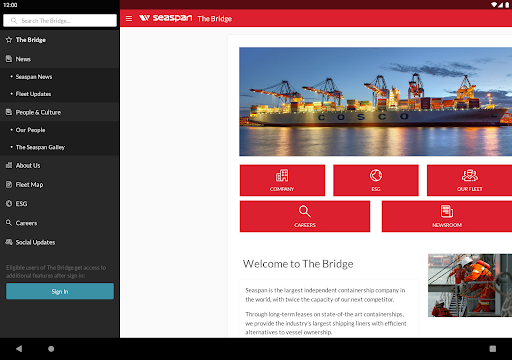Image resolution: width=512 pixels, height=360 pixels.
Task: Click the Sign In button
Action: tap(60, 291)
